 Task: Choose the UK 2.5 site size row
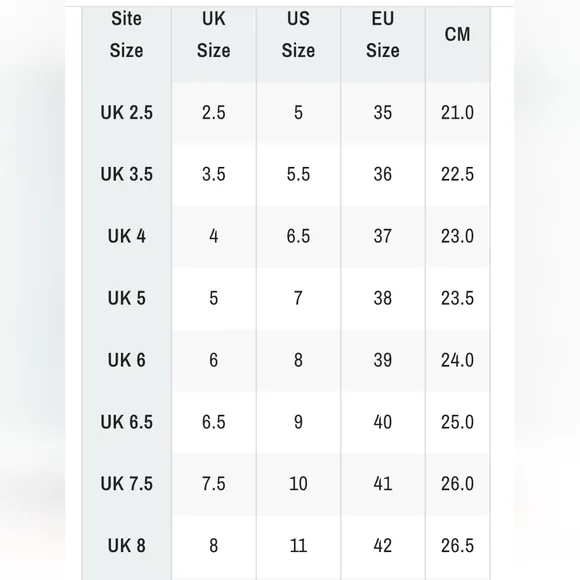127,112
